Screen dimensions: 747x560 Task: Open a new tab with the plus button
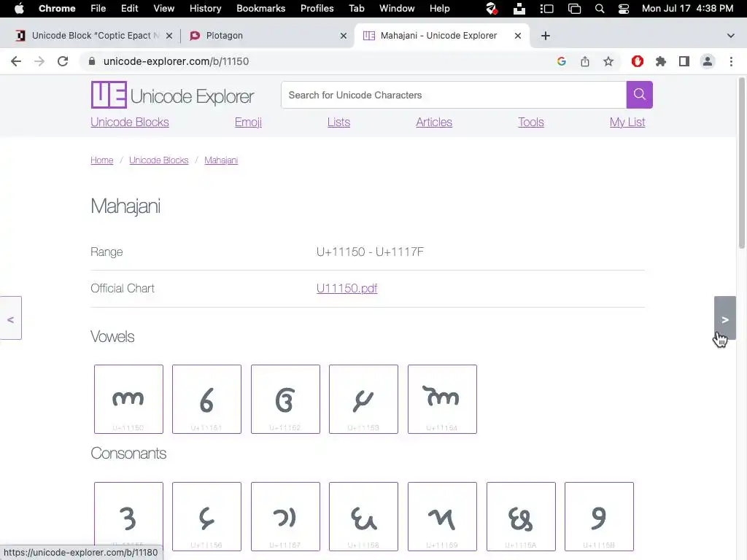(546, 36)
